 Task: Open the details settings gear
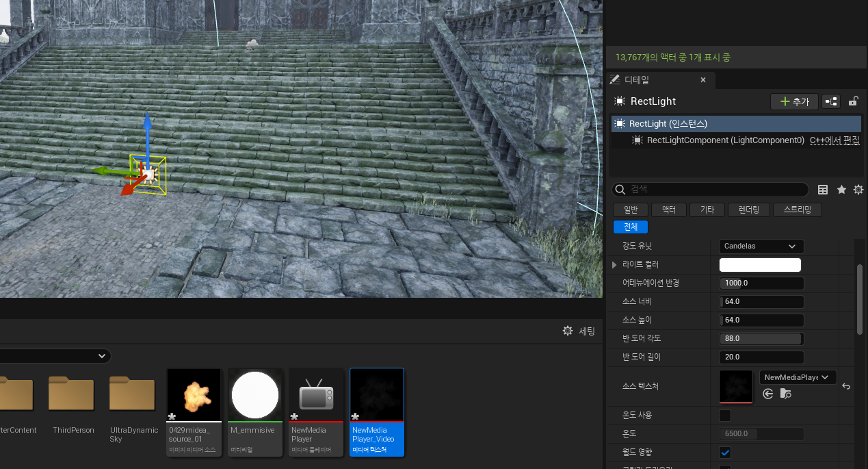click(858, 190)
